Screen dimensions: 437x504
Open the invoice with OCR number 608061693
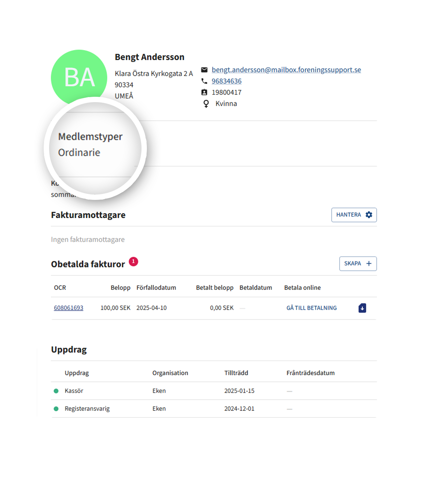point(69,308)
